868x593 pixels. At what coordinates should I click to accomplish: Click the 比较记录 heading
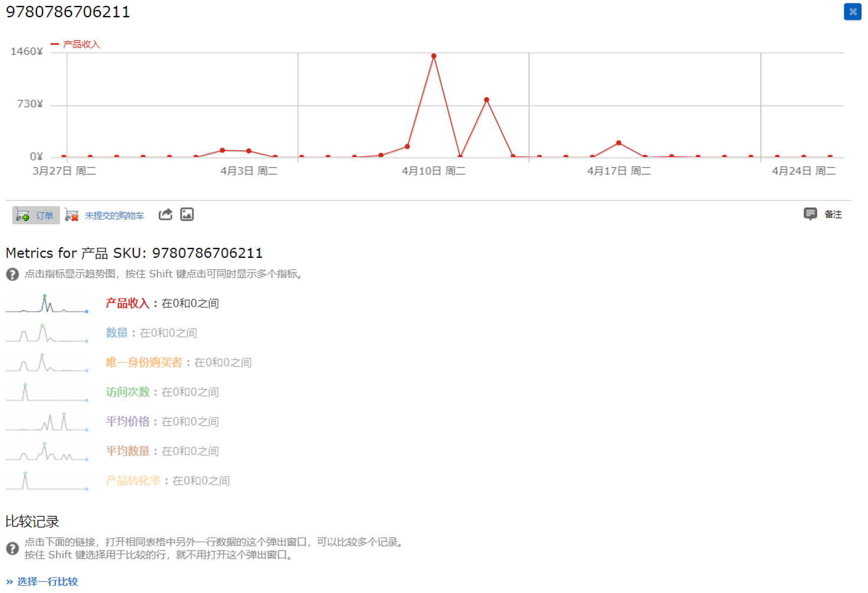pyautogui.click(x=32, y=522)
